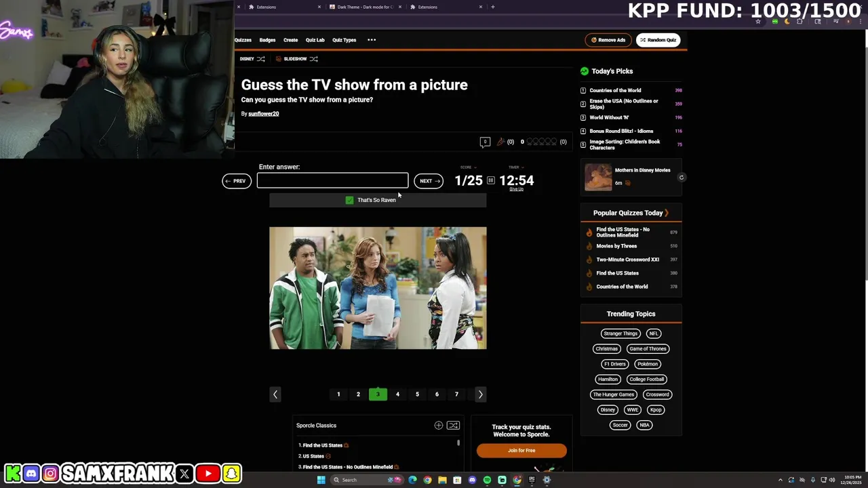Open the three-dots more menu
Image resolution: width=868 pixels, height=488 pixels.
pos(372,40)
